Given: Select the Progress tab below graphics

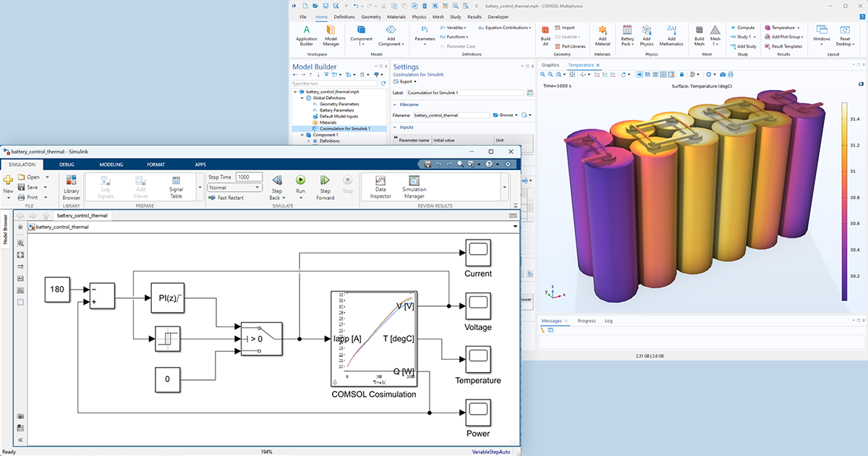Looking at the screenshot, I should pyautogui.click(x=587, y=321).
